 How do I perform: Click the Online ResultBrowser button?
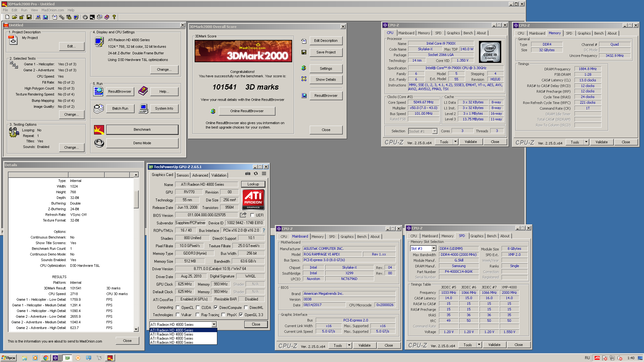click(x=247, y=111)
